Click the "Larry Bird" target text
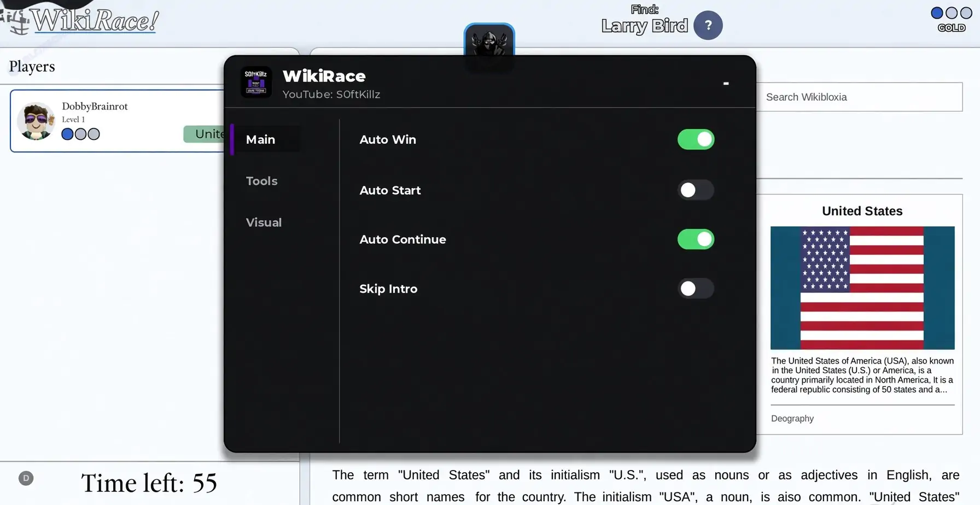This screenshot has width=980, height=505. tap(645, 26)
